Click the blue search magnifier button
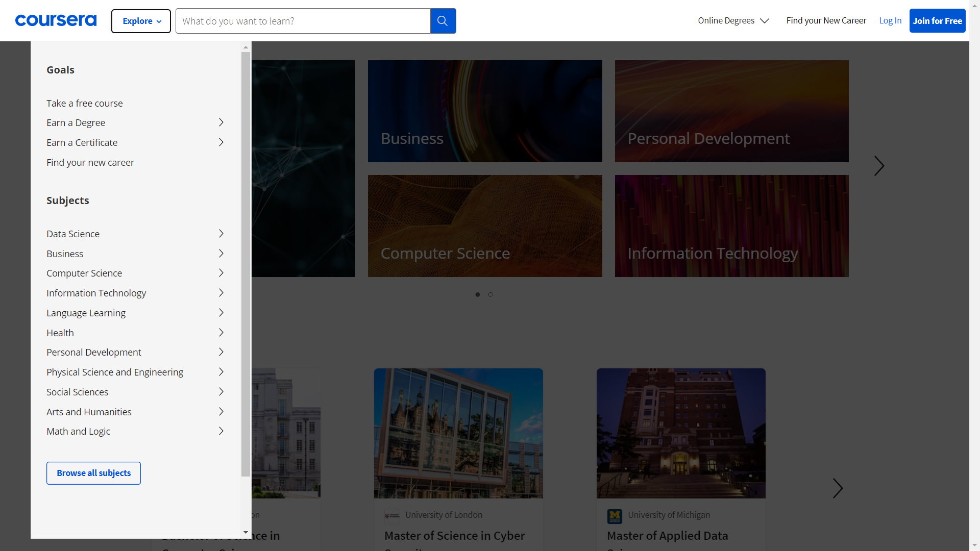980x551 pixels. click(443, 21)
